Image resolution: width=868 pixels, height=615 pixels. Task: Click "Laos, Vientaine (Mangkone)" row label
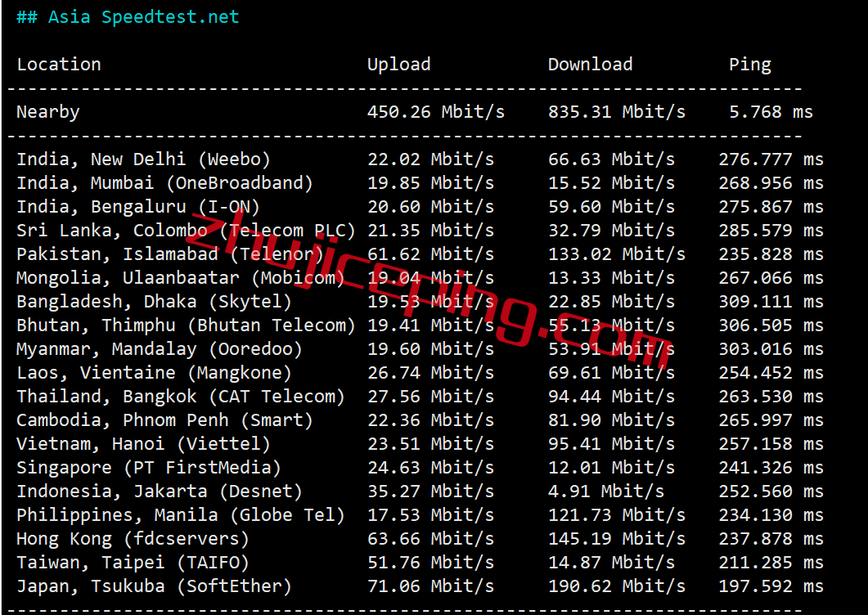point(154,374)
